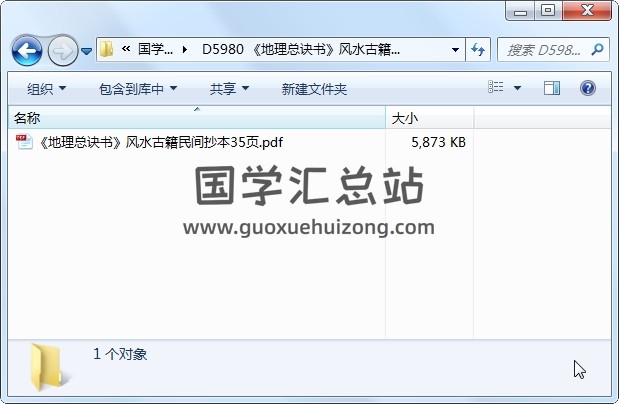
Task: Open the 共享 menu
Action: pos(229,88)
